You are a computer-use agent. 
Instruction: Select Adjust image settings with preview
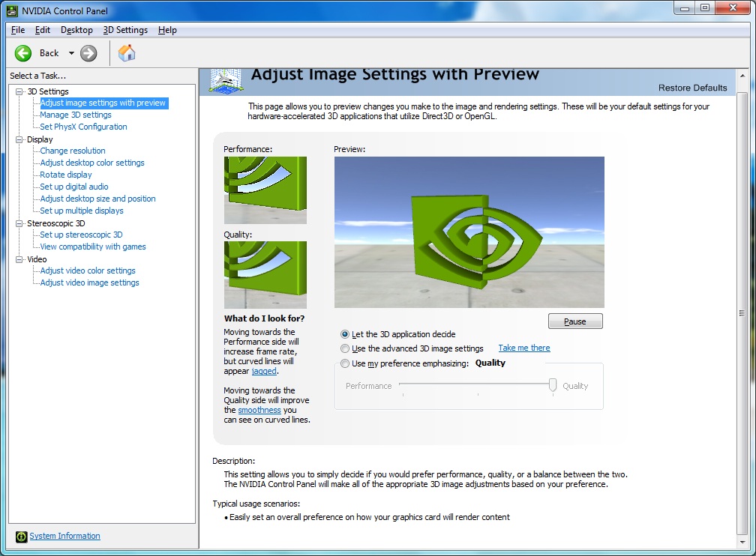click(x=103, y=103)
